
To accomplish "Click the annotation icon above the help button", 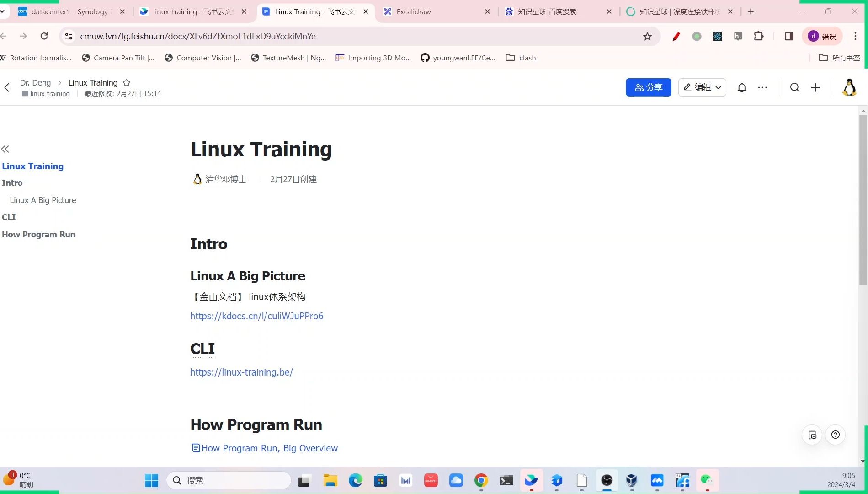I will (x=812, y=435).
